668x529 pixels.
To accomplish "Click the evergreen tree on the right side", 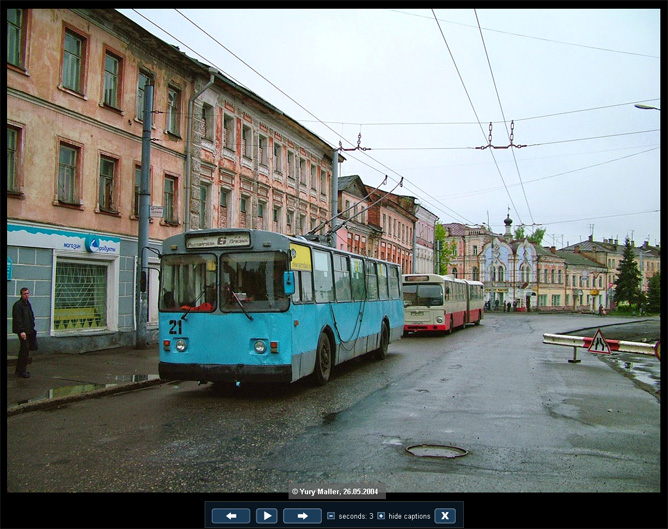I will [x=628, y=275].
